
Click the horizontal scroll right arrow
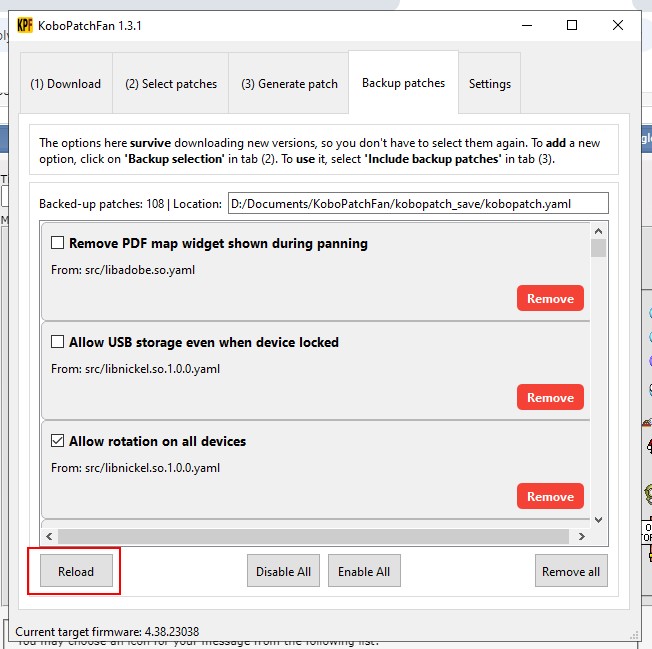coord(582,536)
